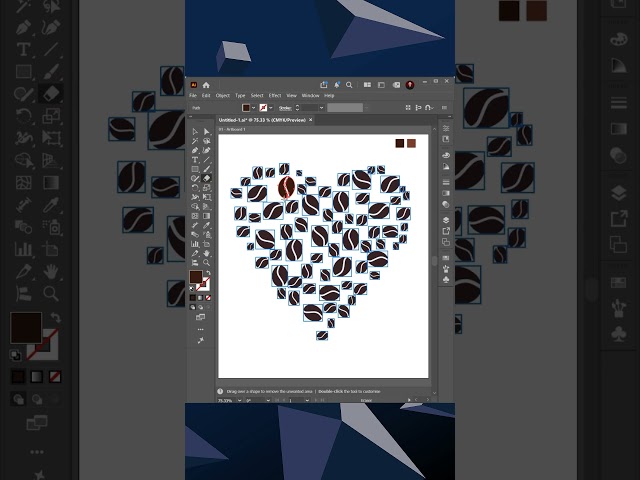Open the Effect menu
This screenshot has height=480, width=640.
275,96
